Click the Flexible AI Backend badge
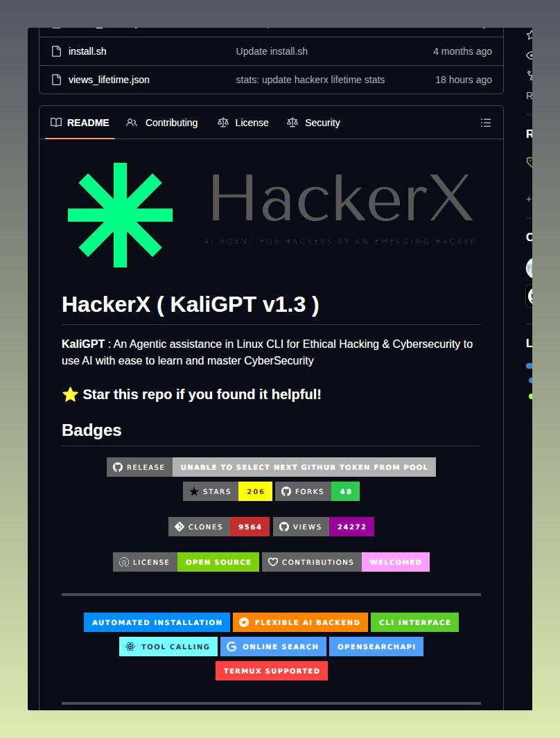This screenshot has width=560, height=738. (300, 622)
